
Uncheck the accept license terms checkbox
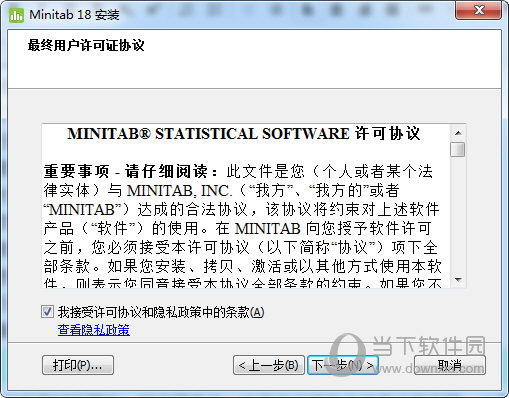point(47,312)
